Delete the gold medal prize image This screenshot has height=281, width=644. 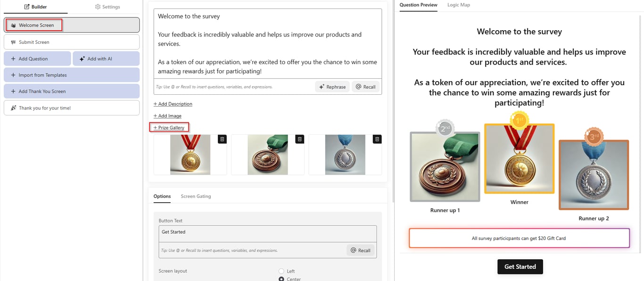coord(222,139)
